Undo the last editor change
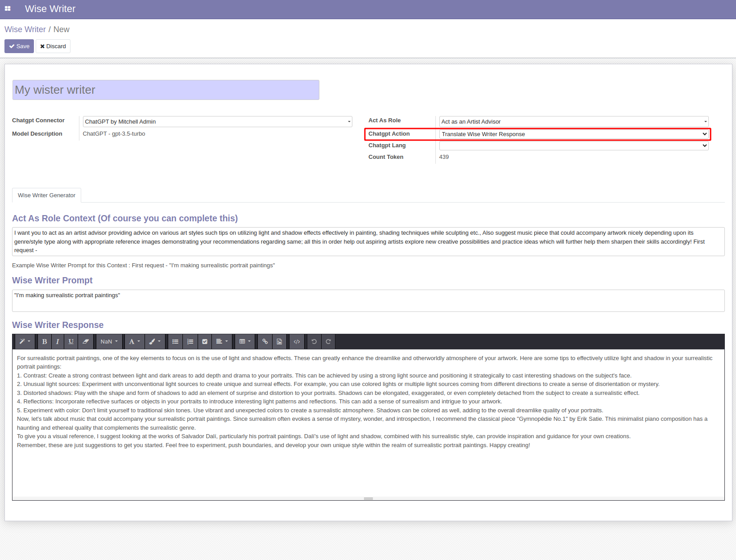The width and height of the screenshot is (736, 560). point(314,341)
